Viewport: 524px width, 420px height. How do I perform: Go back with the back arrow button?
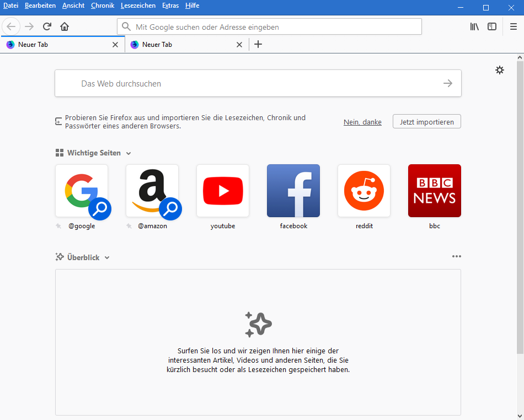(x=11, y=26)
